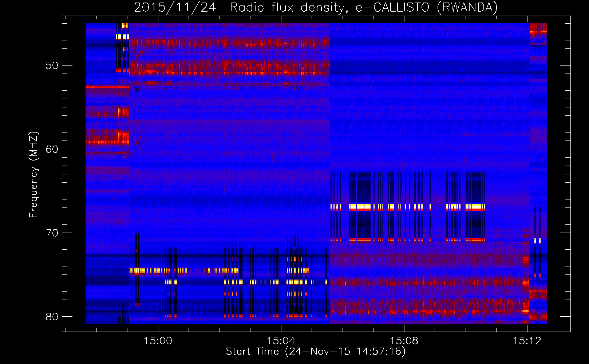
Task: Click the 15:08 time axis label
Action: (x=404, y=341)
